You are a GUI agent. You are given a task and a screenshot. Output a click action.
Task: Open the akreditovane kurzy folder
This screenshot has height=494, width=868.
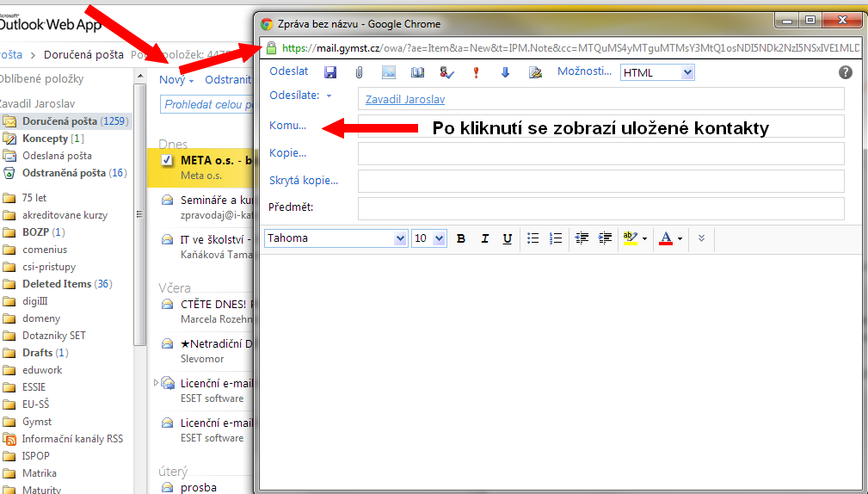tap(66, 215)
